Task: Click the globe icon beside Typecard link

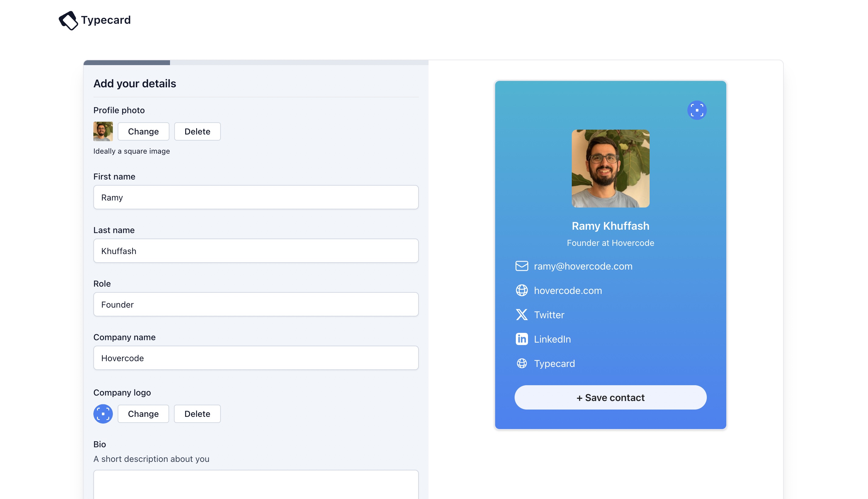Action: [521, 363]
